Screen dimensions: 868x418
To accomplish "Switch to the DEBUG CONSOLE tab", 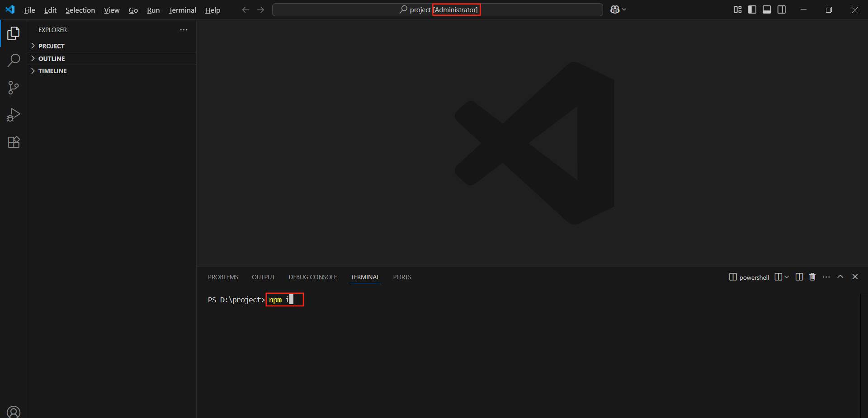I will tap(313, 277).
